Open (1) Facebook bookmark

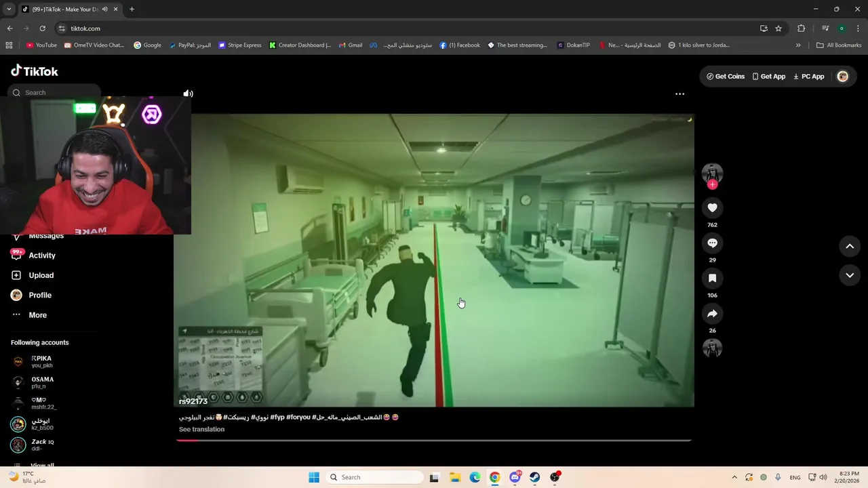coord(460,45)
